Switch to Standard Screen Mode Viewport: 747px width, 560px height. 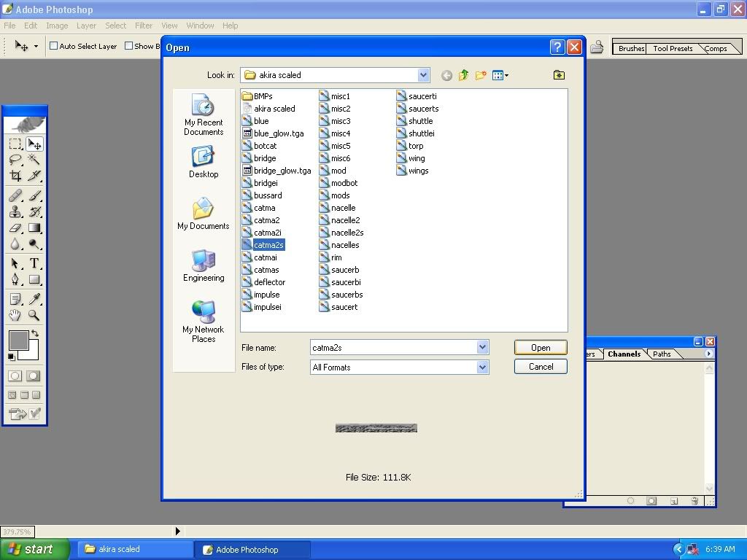[12, 394]
